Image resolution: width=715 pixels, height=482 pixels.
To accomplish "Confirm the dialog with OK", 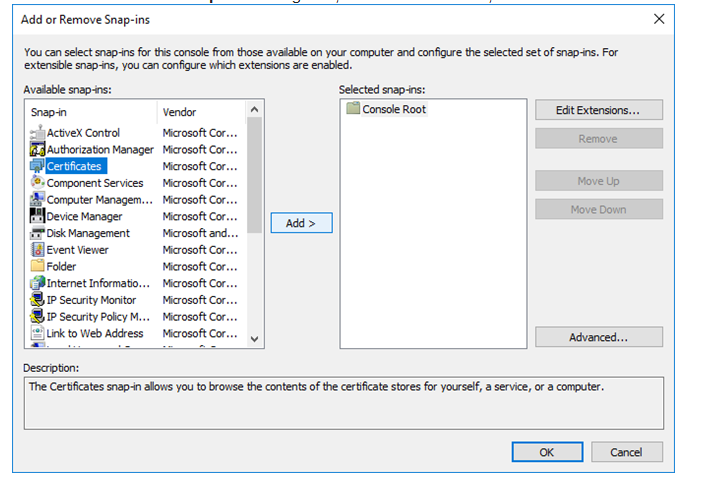I will [x=546, y=452].
